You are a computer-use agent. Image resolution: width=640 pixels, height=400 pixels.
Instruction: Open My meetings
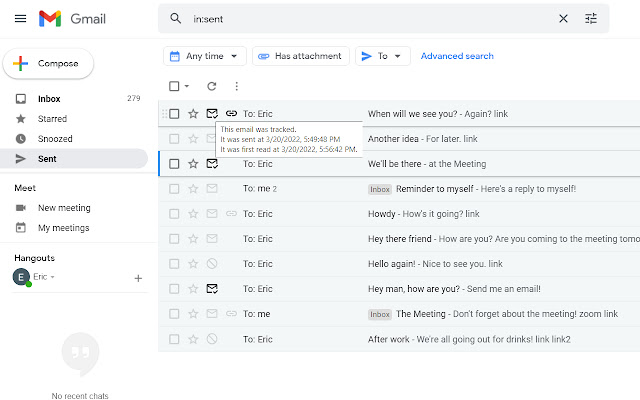tap(63, 228)
